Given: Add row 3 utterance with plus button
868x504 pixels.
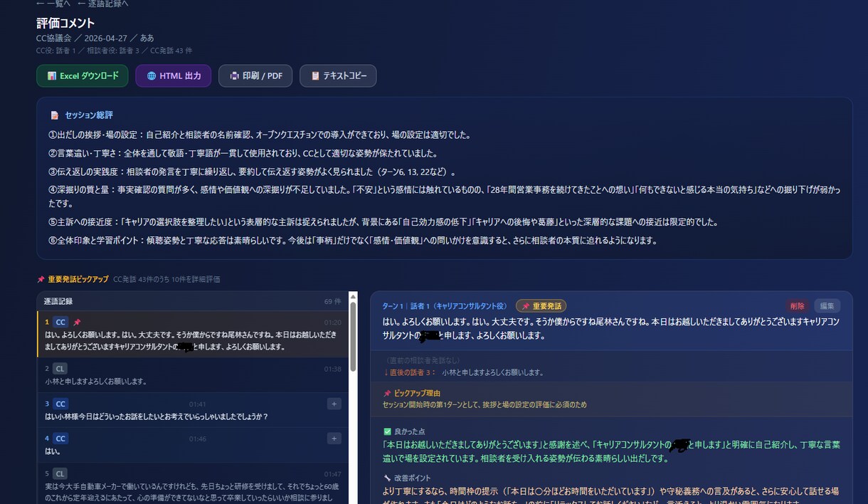Looking at the screenshot, I should [334, 404].
